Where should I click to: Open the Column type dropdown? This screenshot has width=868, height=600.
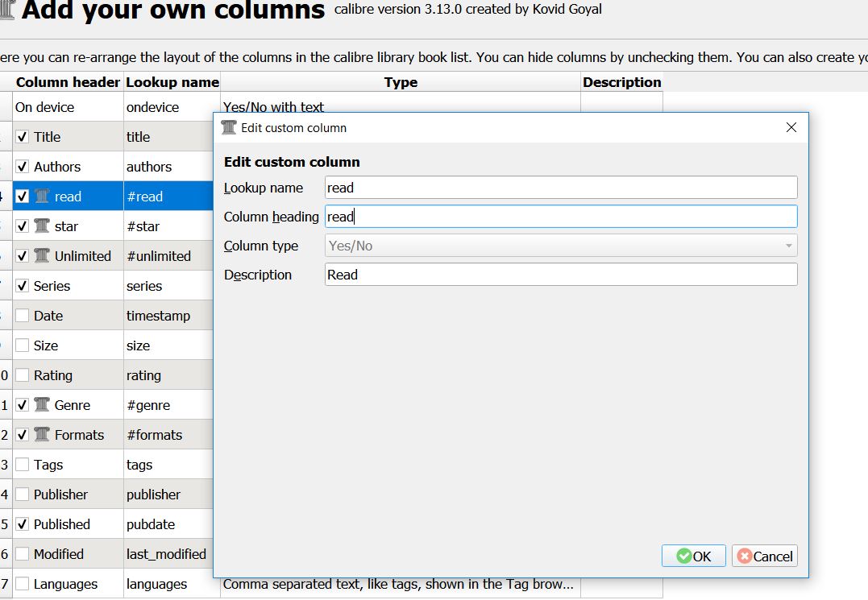click(x=561, y=246)
